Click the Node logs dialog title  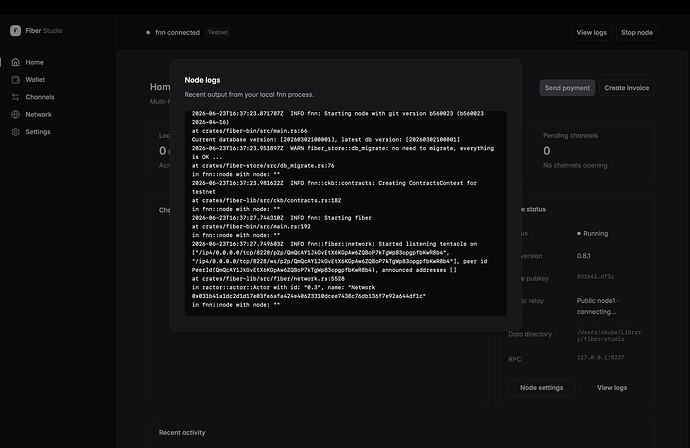point(202,80)
